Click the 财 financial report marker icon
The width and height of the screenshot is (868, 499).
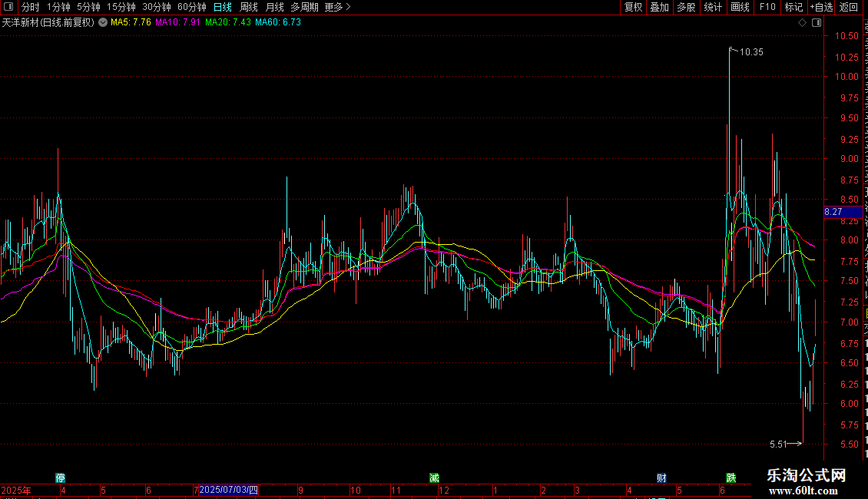coord(661,478)
